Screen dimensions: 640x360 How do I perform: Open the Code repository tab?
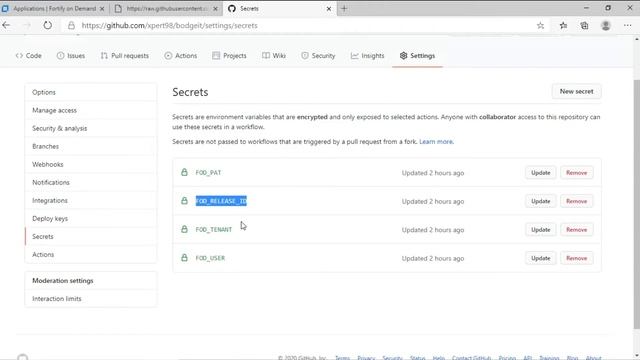[29, 56]
